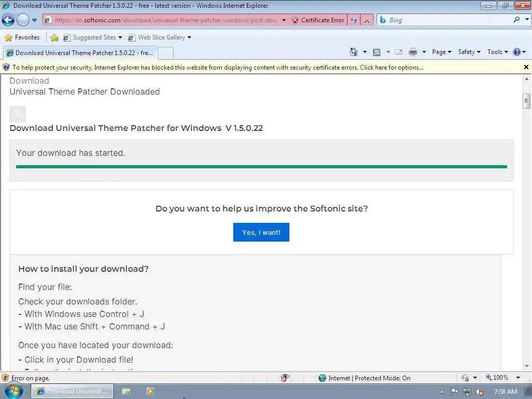
Task: Open the Favorites center
Action: [22, 37]
